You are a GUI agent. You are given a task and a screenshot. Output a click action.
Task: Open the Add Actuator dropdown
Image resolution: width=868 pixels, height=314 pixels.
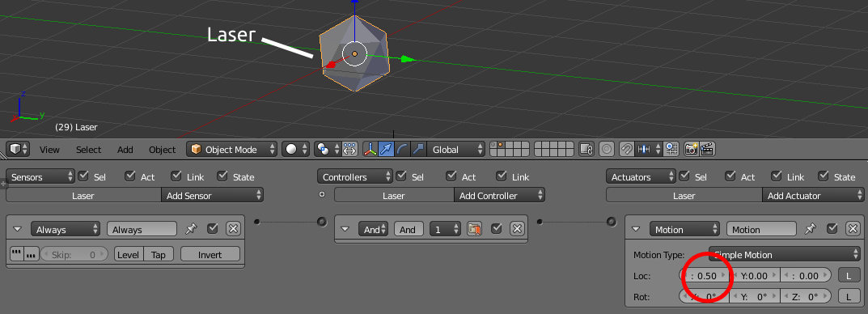[x=813, y=196]
